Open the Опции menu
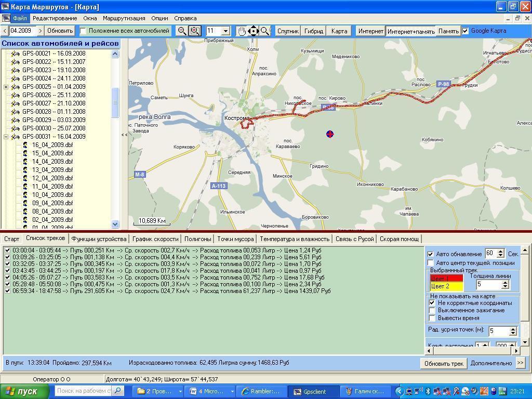Image resolution: width=532 pixels, height=399 pixels. pos(159,18)
